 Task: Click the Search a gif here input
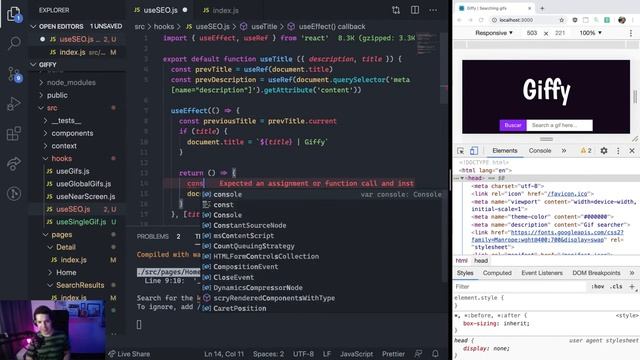click(559, 125)
